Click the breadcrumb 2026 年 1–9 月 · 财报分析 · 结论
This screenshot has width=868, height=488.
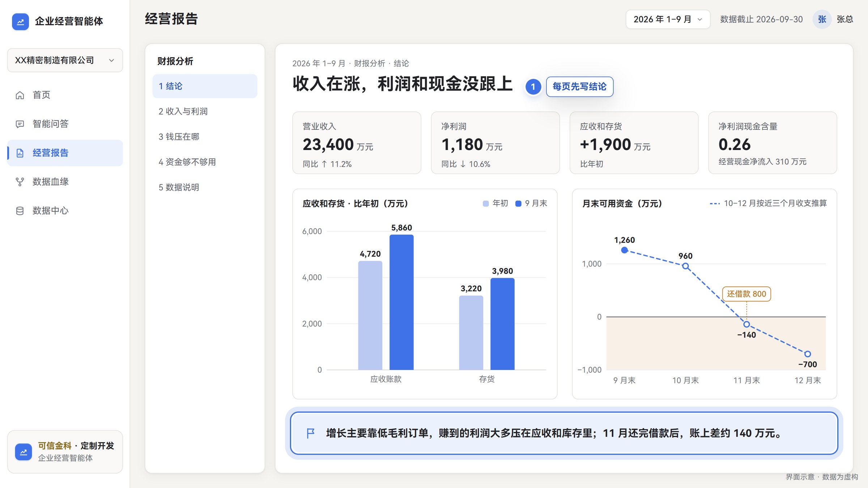(350, 63)
